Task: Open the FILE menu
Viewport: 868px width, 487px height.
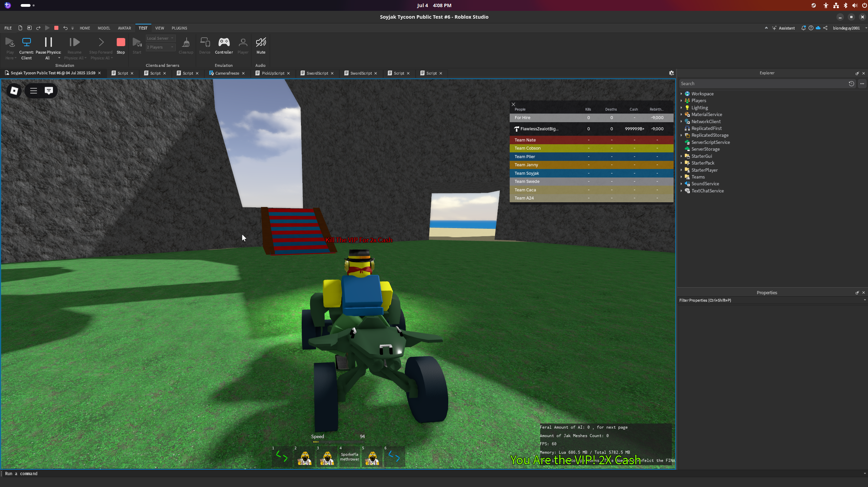Action: (x=8, y=28)
